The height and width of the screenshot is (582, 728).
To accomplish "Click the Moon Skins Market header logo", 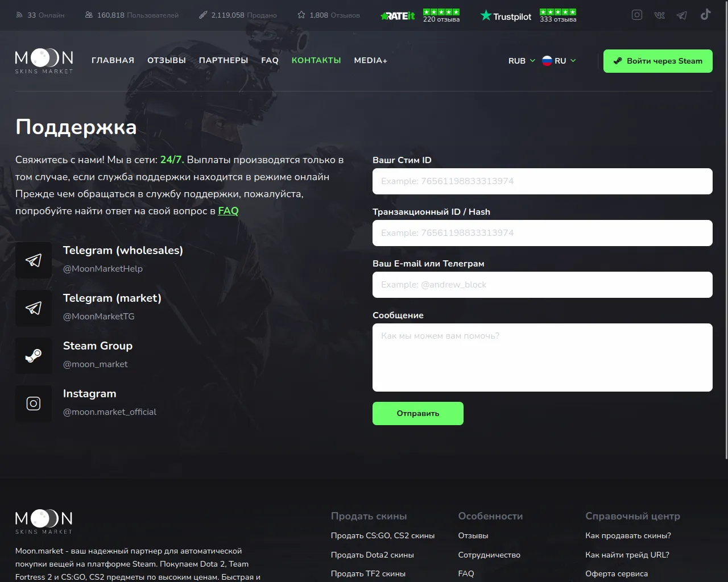I will tap(44, 61).
